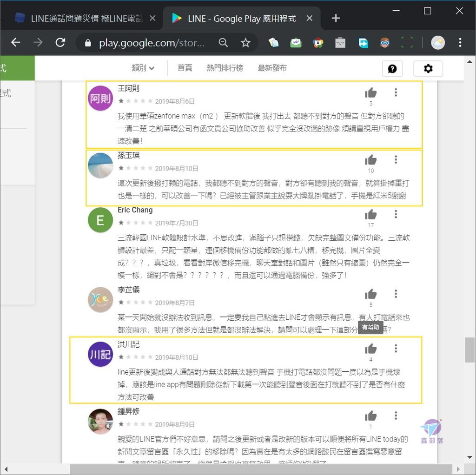Open more options for 王阿則's review
This screenshot has height=475, width=476.
[x=396, y=92]
